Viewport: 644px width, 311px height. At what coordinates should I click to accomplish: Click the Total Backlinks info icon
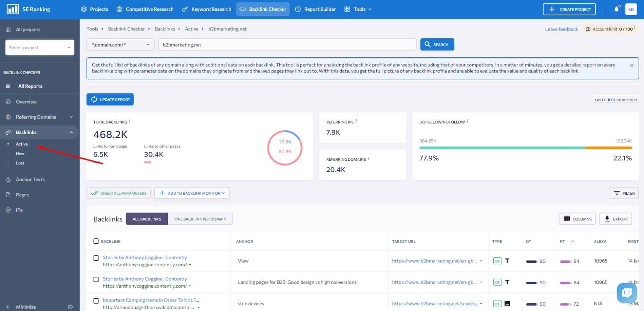[x=130, y=121]
